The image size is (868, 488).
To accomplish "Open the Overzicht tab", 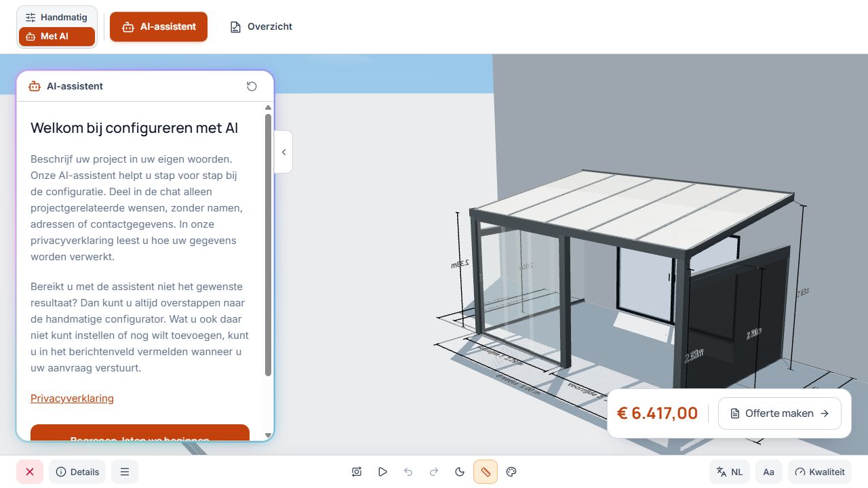I will pos(261,27).
